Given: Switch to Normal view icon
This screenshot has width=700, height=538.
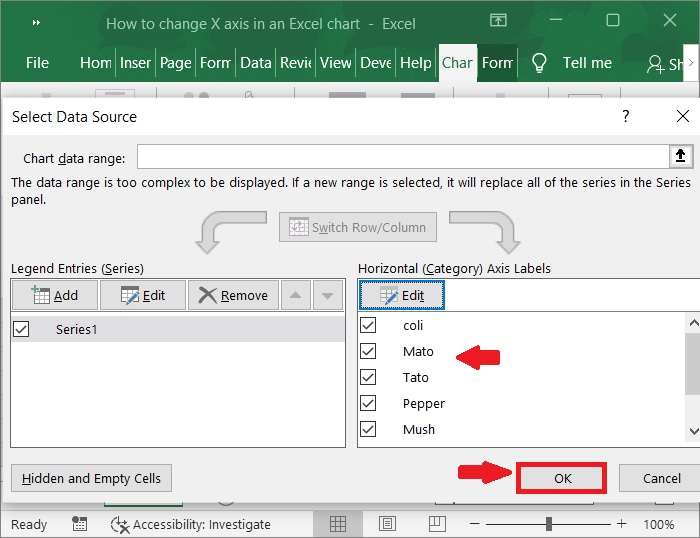Looking at the screenshot, I should tap(338, 524).
